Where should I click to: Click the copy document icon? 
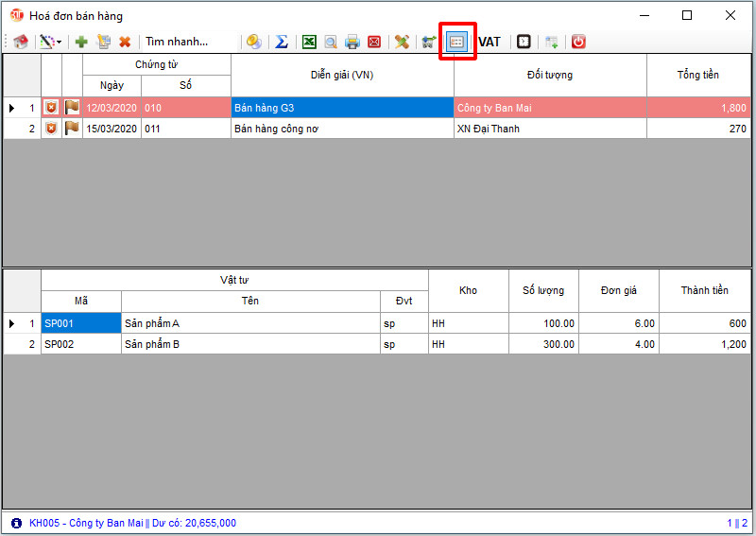104,43
